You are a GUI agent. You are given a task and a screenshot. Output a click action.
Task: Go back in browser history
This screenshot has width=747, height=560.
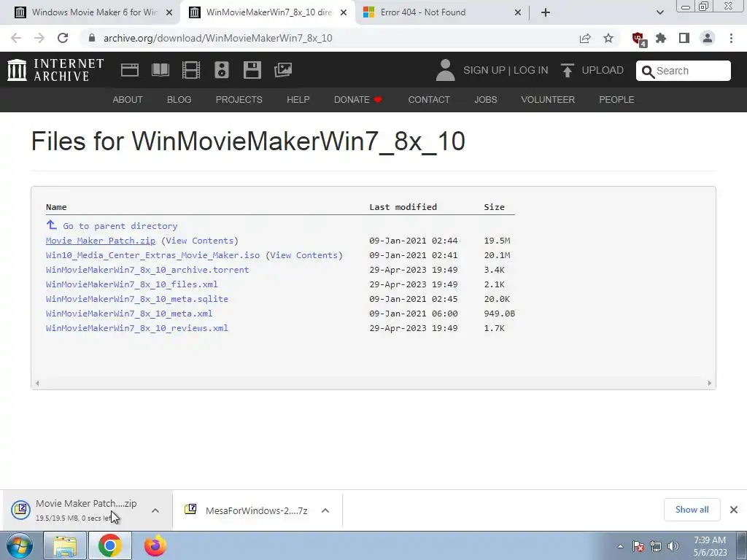(16, 38)
